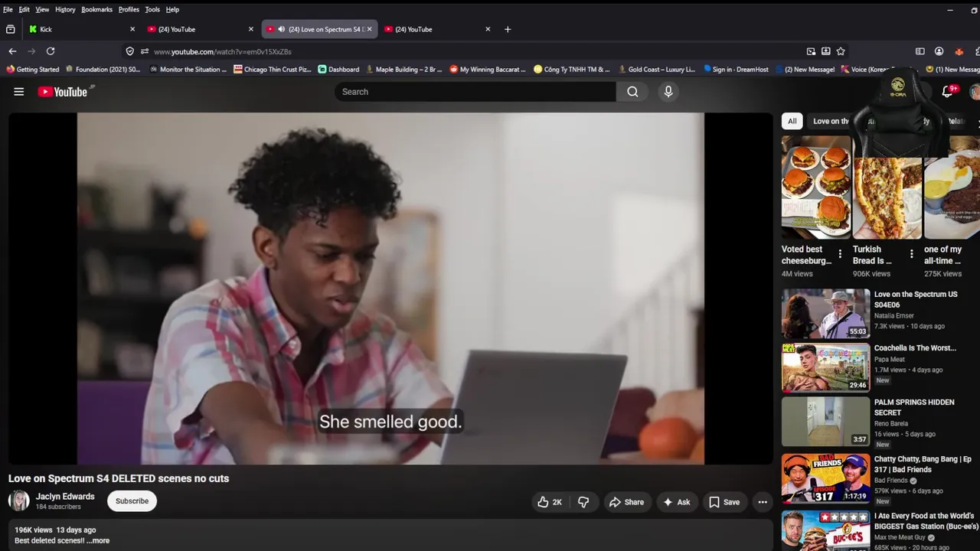This screenshot has width=980, height=551.
Task: Close the Kick tab
Action: click(132, 29)
